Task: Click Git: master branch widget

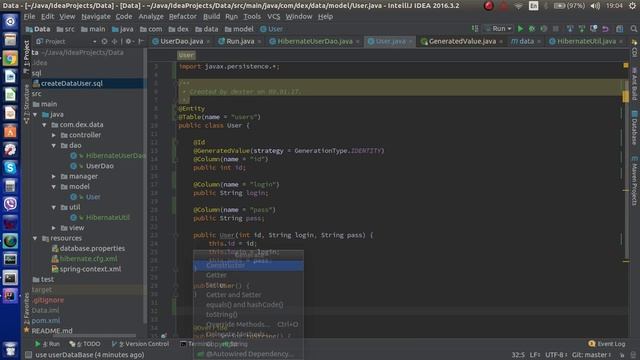Action: pos(591,355)
